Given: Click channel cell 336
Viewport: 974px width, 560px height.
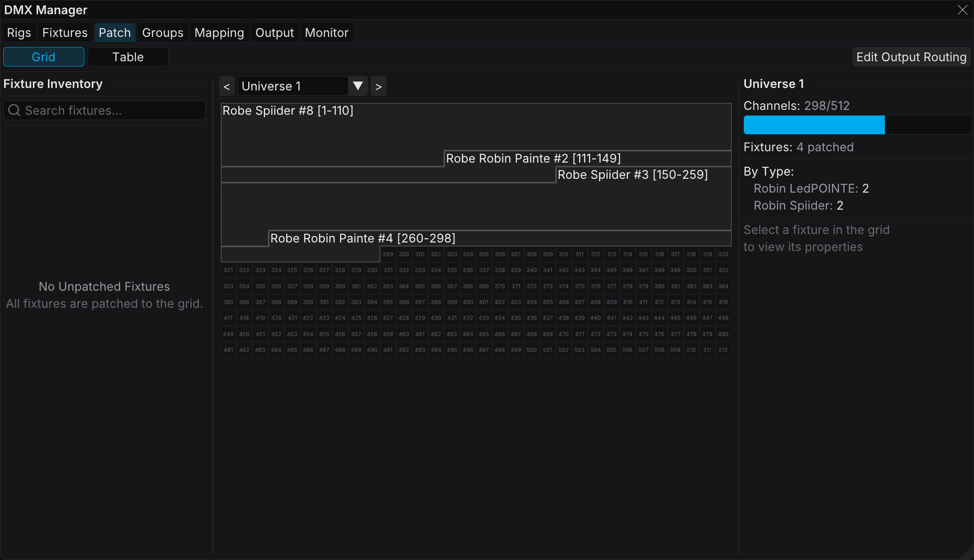Looking at the screenshot, I should click(x=468, y=270).
